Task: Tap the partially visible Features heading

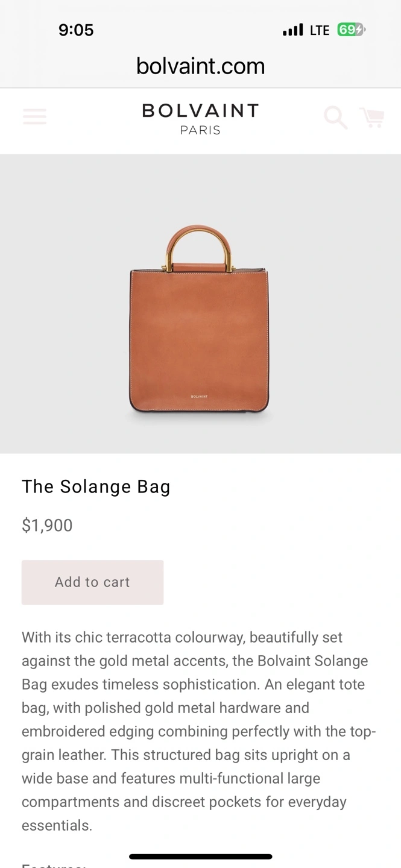Action: click(x=54, y=864)
